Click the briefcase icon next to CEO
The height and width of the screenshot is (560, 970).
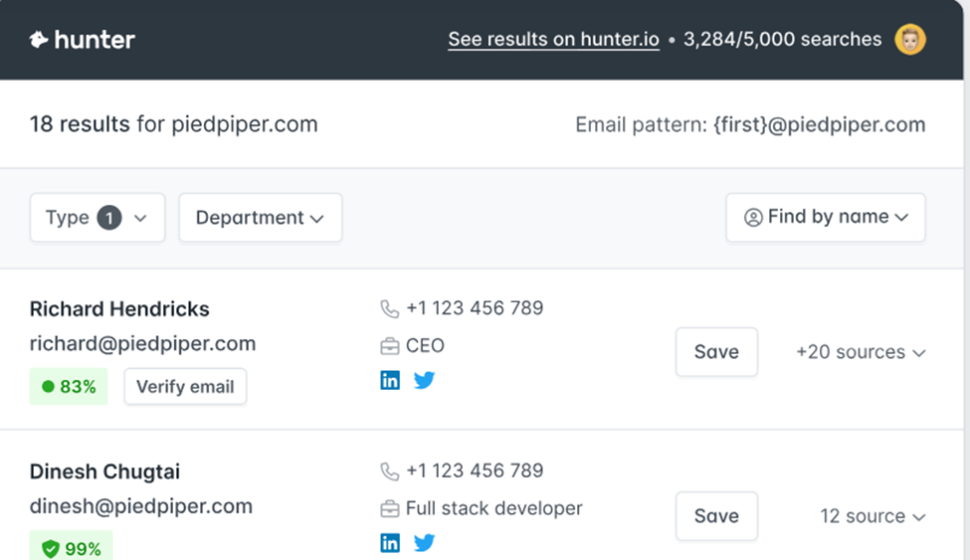pos(390,346)
